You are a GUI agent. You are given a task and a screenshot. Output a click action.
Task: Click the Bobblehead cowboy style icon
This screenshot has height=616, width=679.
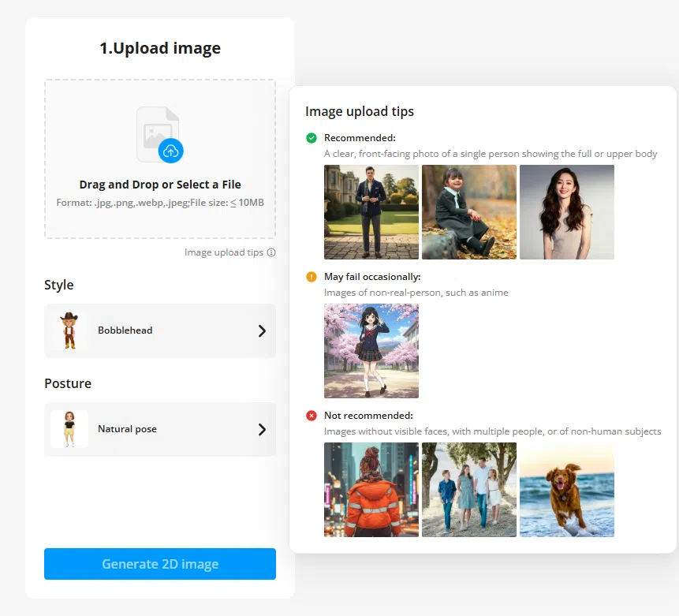click(x=69, y=330)
